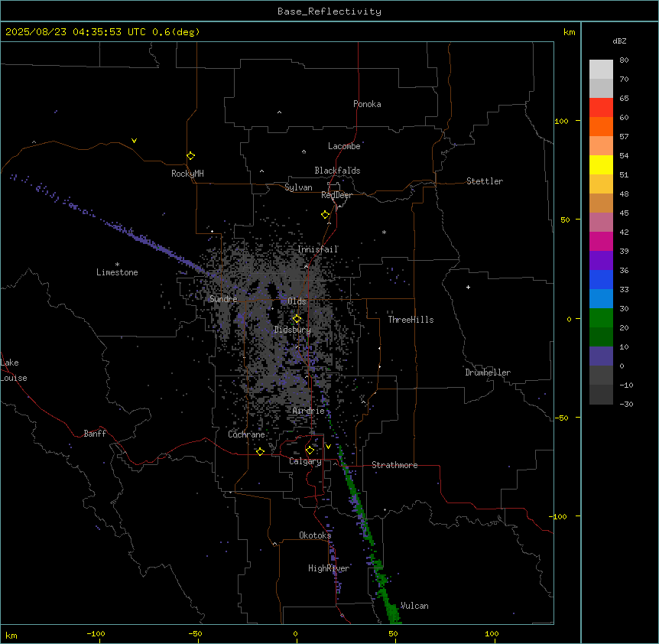The image size is (659, 644).
Task: Click the Cochrane city label
Action: click(246, 434)
